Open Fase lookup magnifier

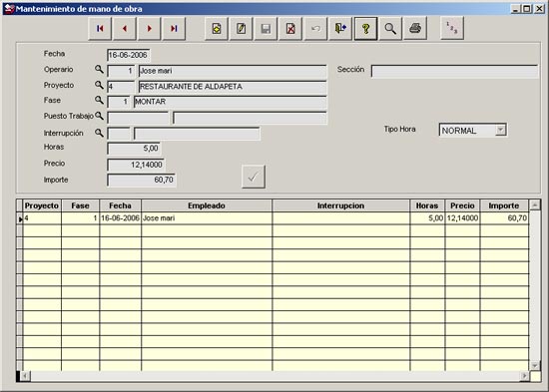coord(99,100)
